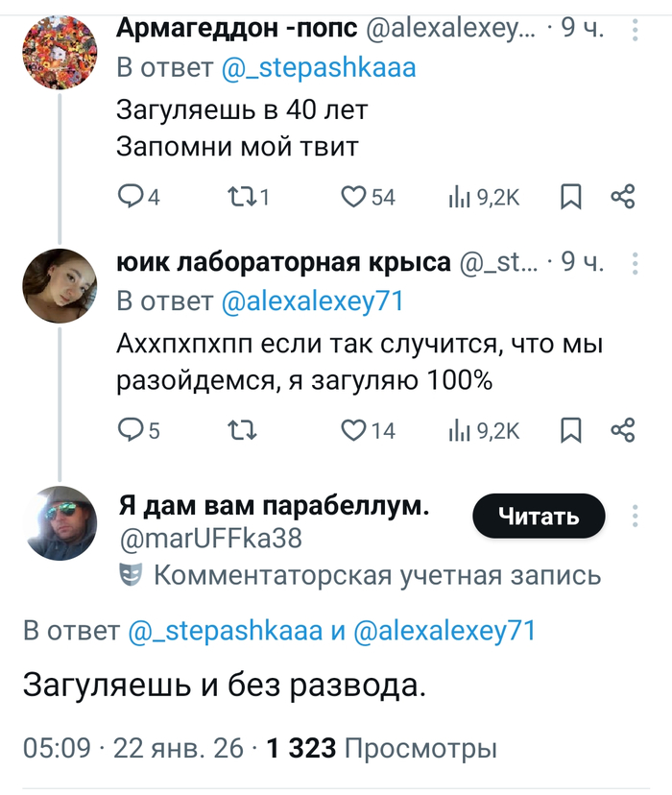This screenshot has width=672, height=795.
Task: Open more options for the first tweet
Action: click(635, 33)
